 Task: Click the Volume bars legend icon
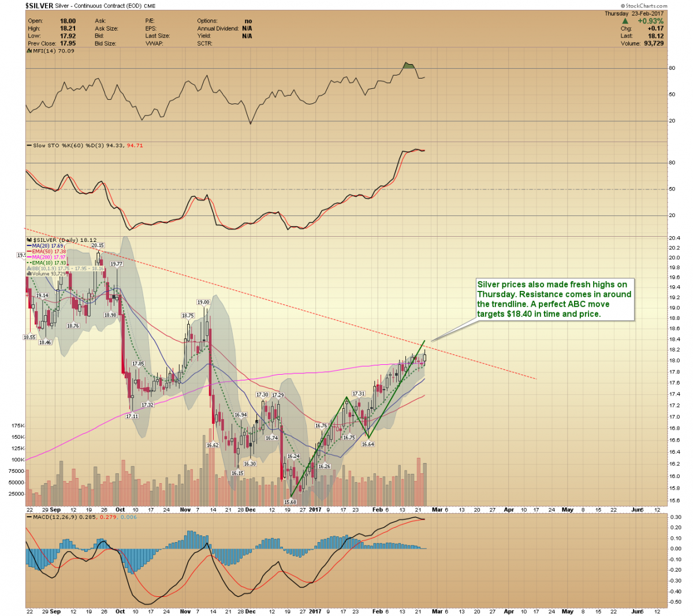point(29,274)
